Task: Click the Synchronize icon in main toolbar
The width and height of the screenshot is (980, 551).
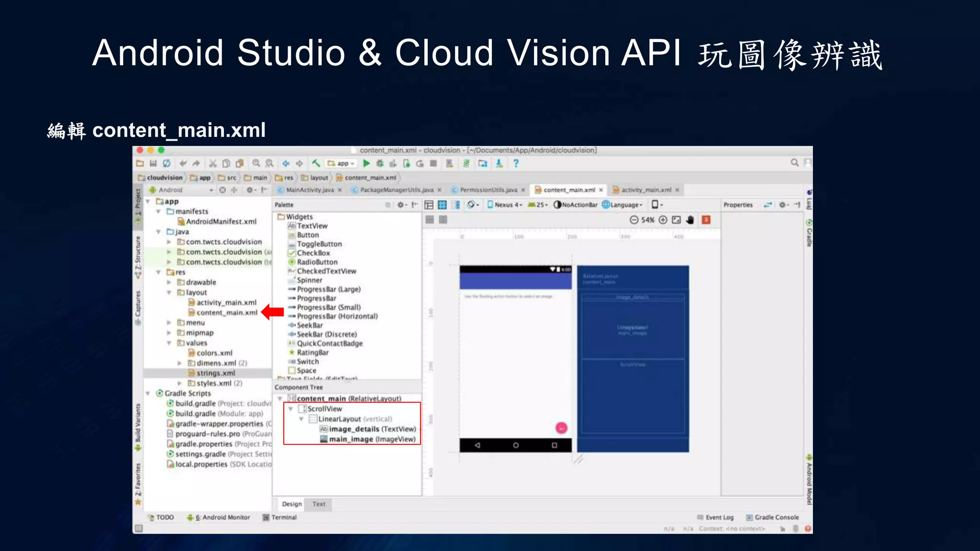Action: [167, 164]
